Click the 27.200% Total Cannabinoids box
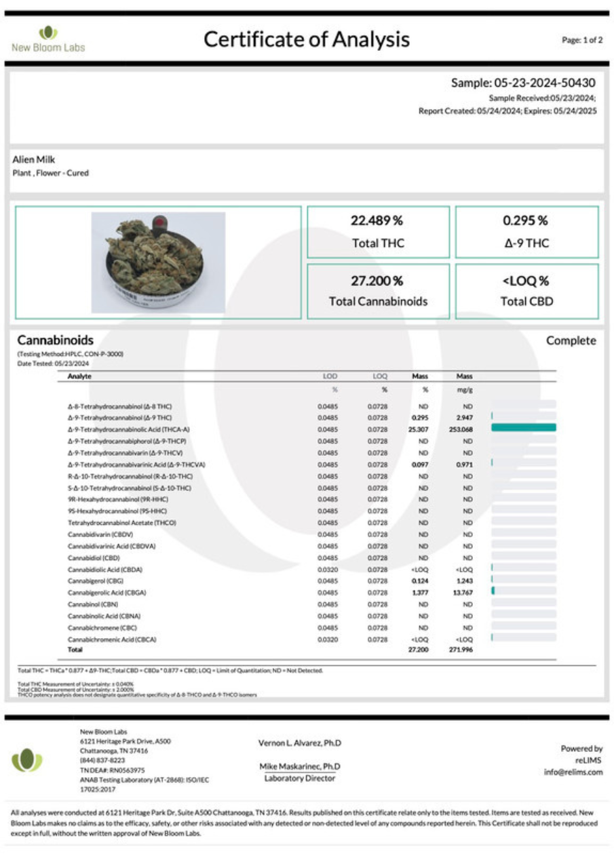The image size is (614, 868). [378, 291]
